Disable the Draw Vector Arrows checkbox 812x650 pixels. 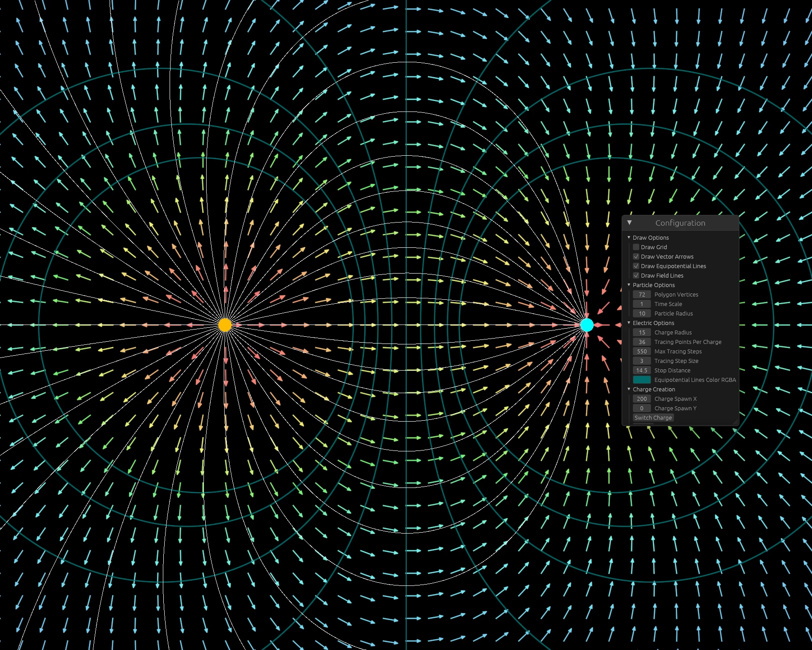pos(636,256)
